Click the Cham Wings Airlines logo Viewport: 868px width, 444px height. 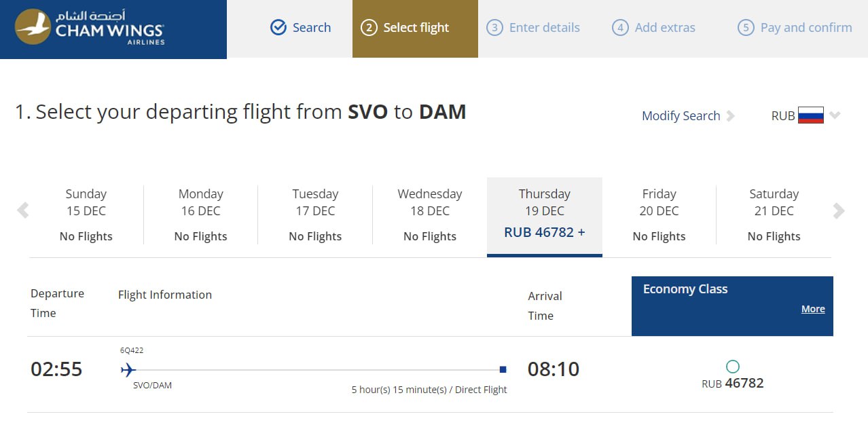[x=89, y=27]
